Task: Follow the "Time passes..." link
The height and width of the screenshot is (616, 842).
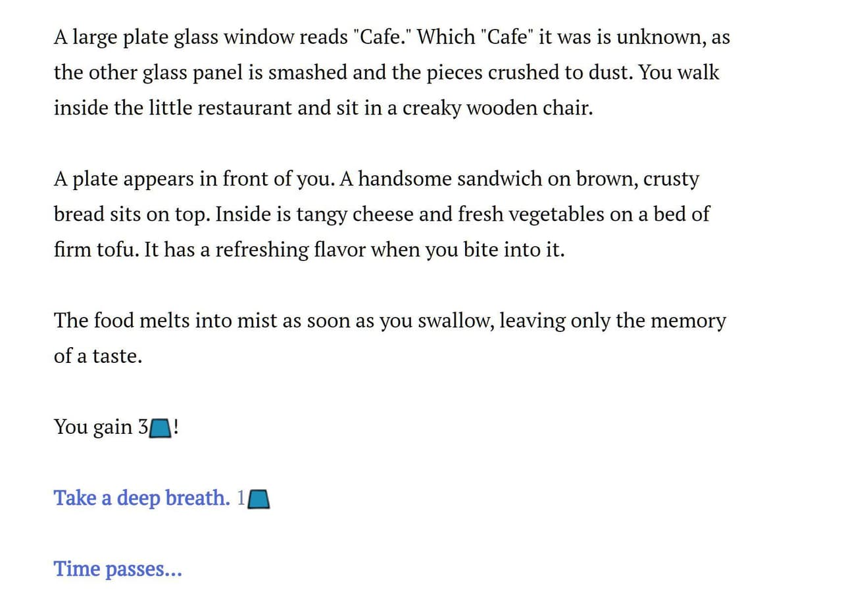Action: [x=118, y=569]
